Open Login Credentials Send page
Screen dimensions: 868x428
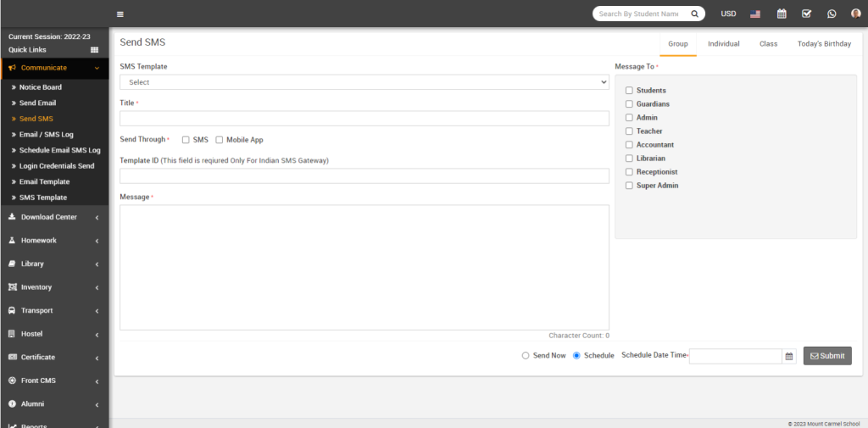[x=57, y=166]
